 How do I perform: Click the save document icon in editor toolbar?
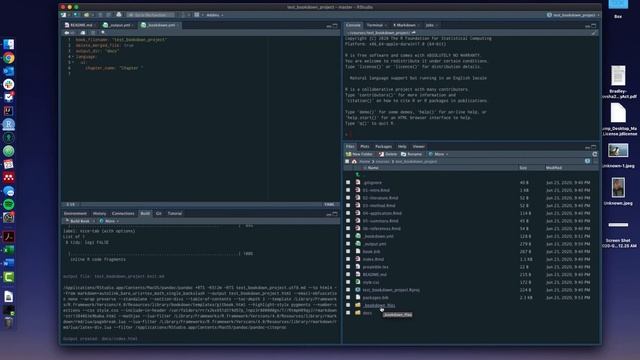coord(83,33)
